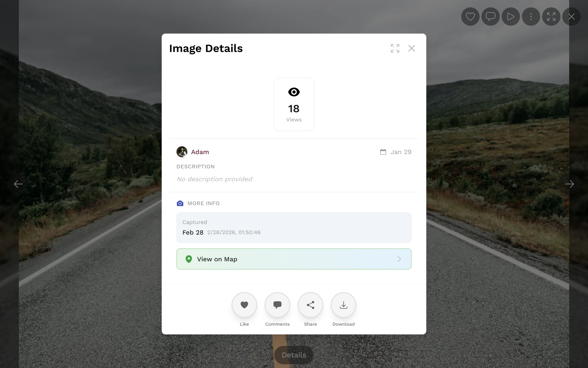Click the green map pin icon

click(x=189, y=259)
